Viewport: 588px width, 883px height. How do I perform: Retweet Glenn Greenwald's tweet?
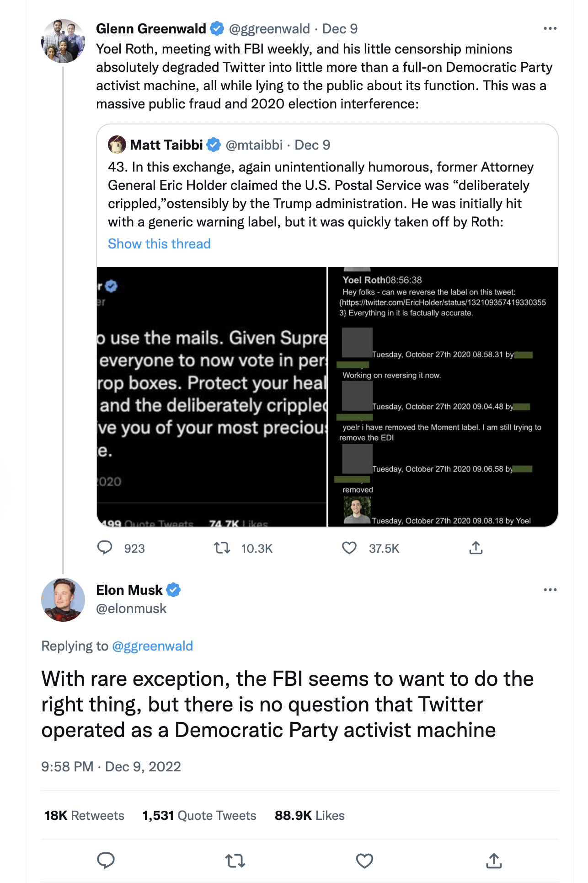pos(222,548)
